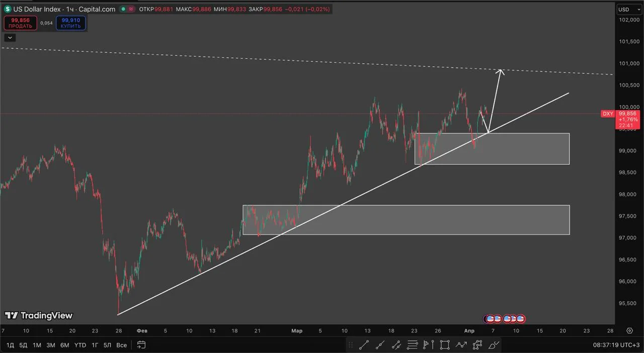Open the go-to-date calendar icon
644x353 pixels.
coord(141,345)
